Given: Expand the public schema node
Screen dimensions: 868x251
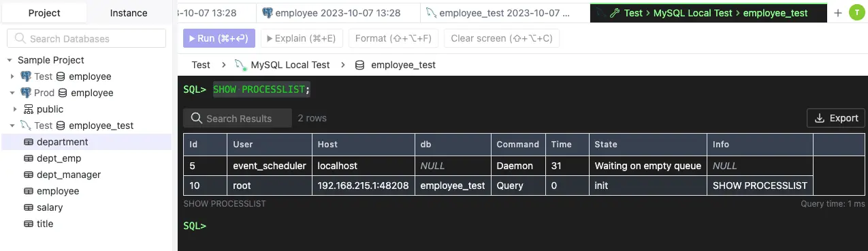Looking at the screenshot, I should pyautogui.click(x=15, y=109).
